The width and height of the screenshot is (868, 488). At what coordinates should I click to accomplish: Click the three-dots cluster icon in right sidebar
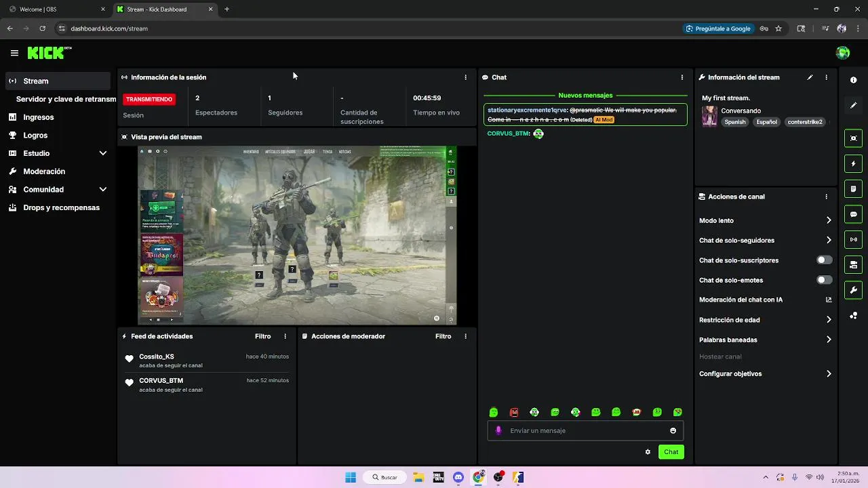pyautogui.click(x=853, y=316)
